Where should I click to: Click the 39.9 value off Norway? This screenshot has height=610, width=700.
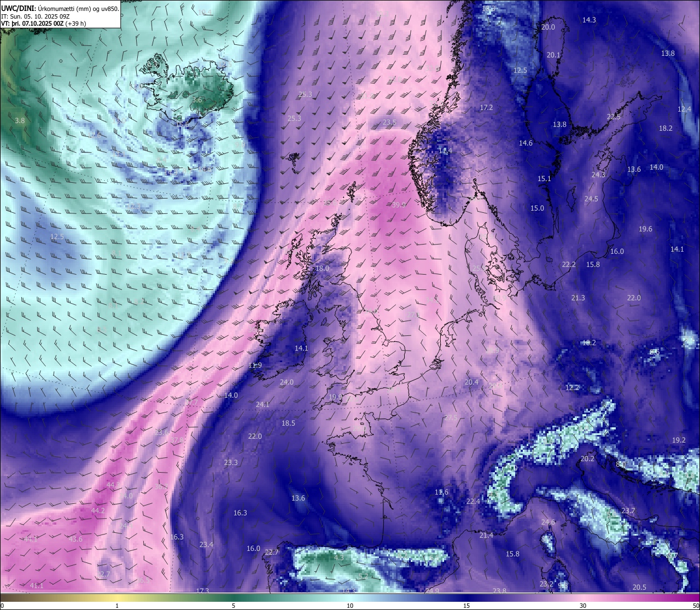point(399,205)
